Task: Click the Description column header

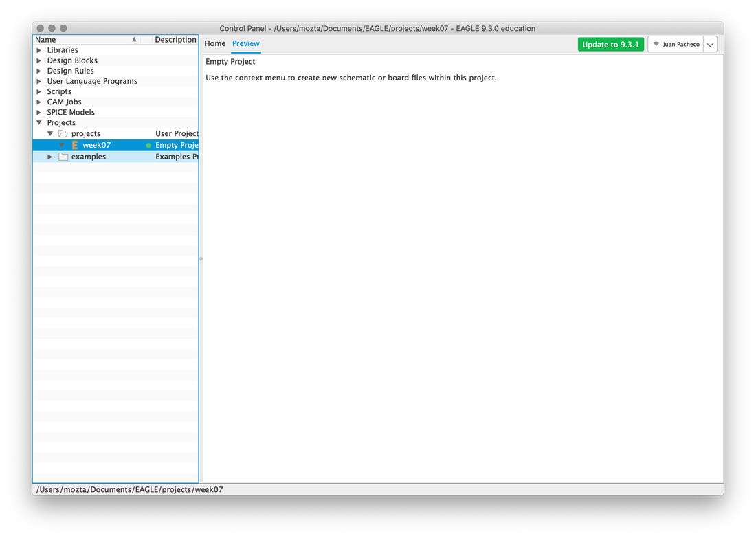Action: point(175,40)
